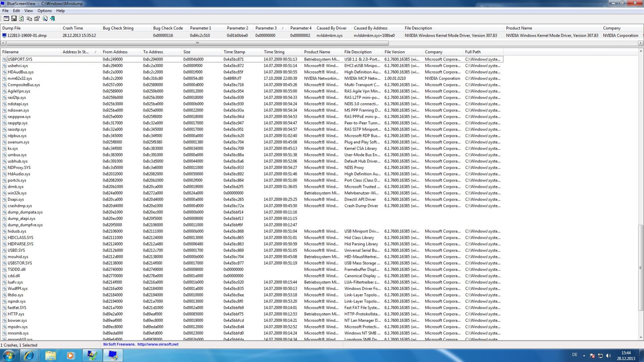This screenshot has height=362, width=644.
Task: Copy selected items using the toolbar icon
Action: tap(29, 19)
